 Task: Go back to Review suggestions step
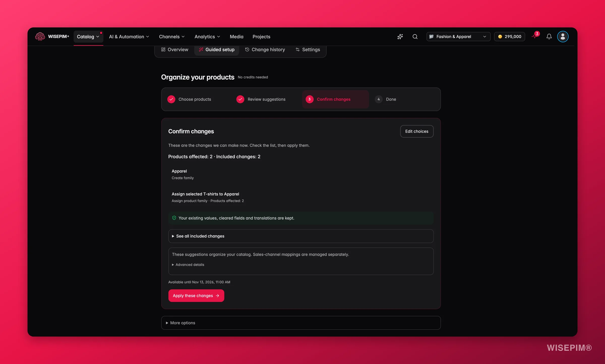[266, 99]
